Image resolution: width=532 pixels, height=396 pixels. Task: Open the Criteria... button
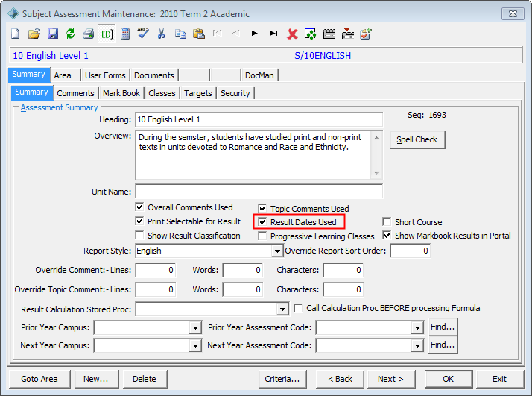point(282,379)
